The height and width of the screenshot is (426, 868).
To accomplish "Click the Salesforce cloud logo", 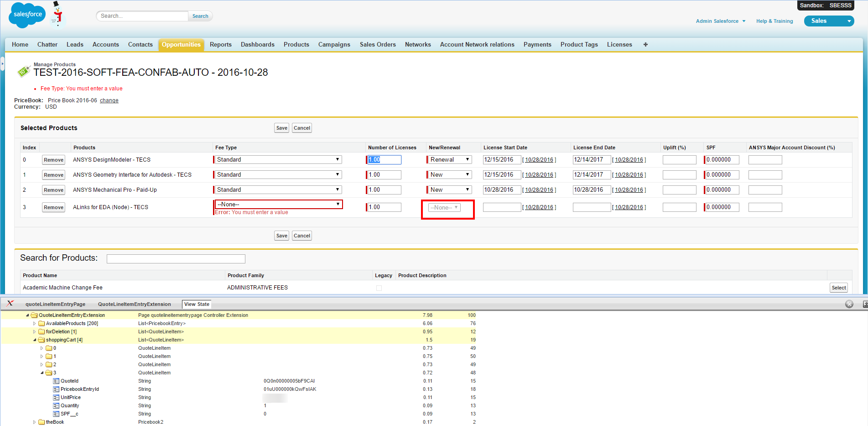I will point(27,15).
